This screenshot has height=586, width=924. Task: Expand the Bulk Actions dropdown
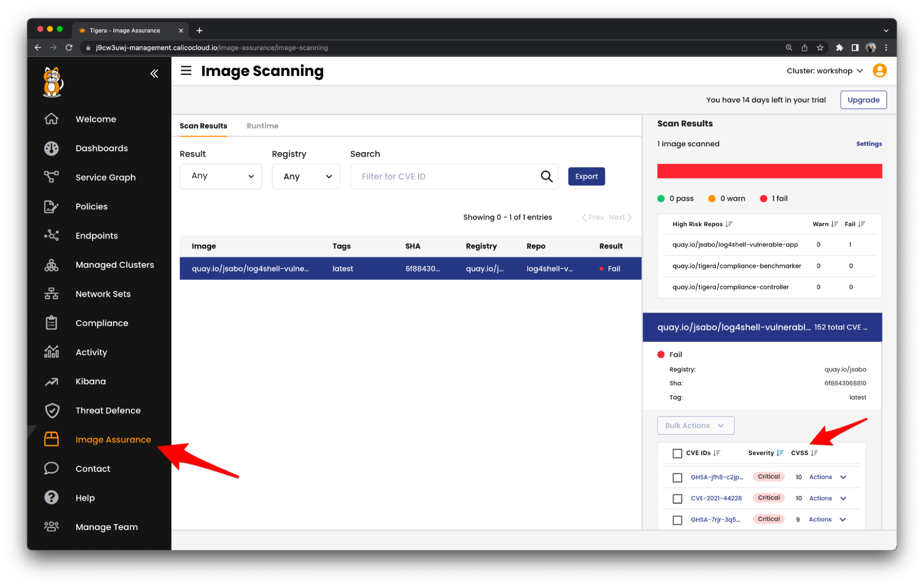pyautogui.click(x=695, y=426)
